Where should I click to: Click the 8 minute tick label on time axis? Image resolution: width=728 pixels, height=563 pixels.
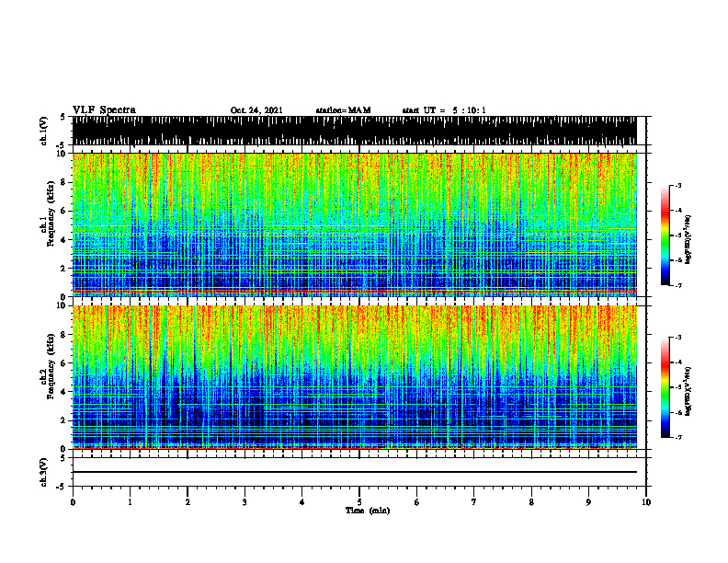click(531, 502)
